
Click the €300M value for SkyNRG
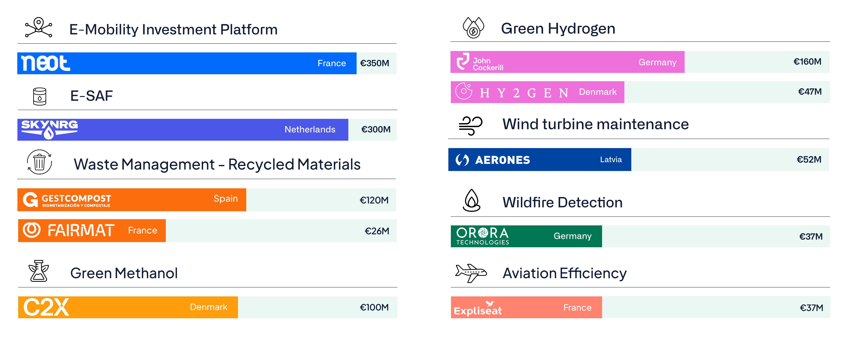coord(376,130)
